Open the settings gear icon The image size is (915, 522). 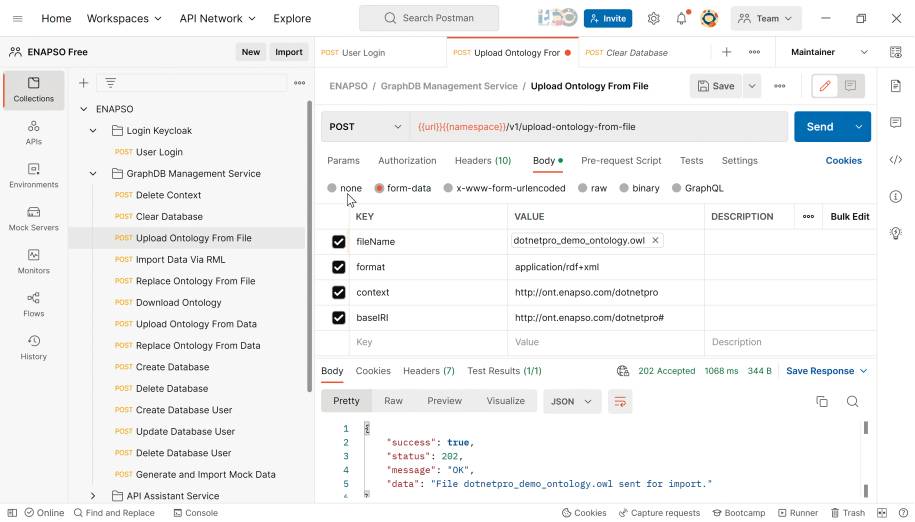coord(654,19)
